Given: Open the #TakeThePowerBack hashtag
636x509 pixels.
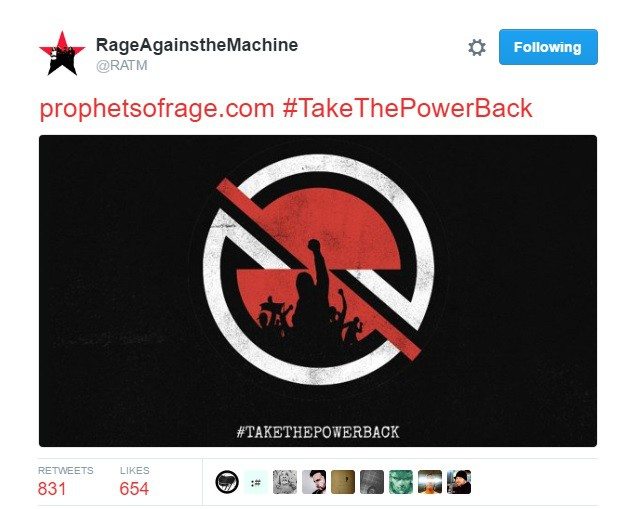Looking at the screenshot, I should click(x=407, y=109).
